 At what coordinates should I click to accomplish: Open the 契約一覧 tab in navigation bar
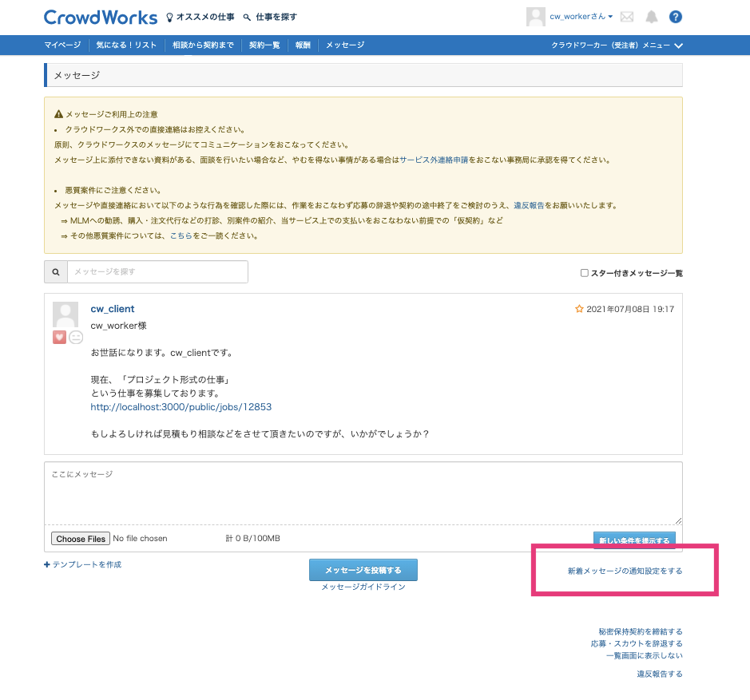(x=264, y=45)
